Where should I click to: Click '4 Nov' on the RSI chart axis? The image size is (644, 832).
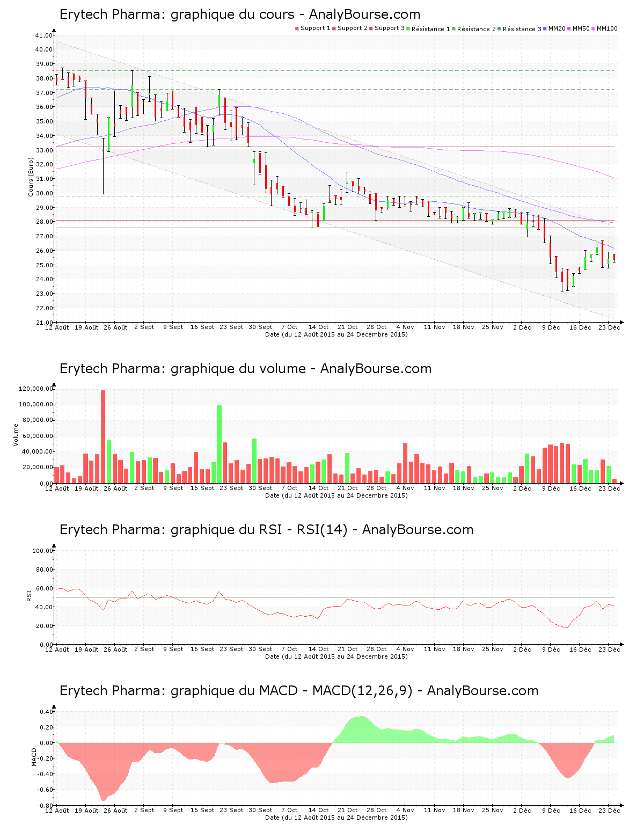coord(405,649)
